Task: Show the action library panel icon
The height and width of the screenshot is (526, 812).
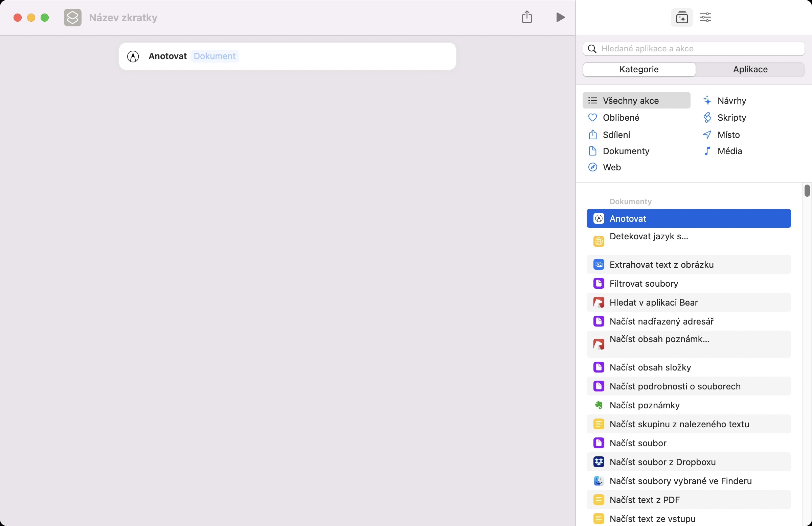Action: pyautogui.click(x=681, y=17)
